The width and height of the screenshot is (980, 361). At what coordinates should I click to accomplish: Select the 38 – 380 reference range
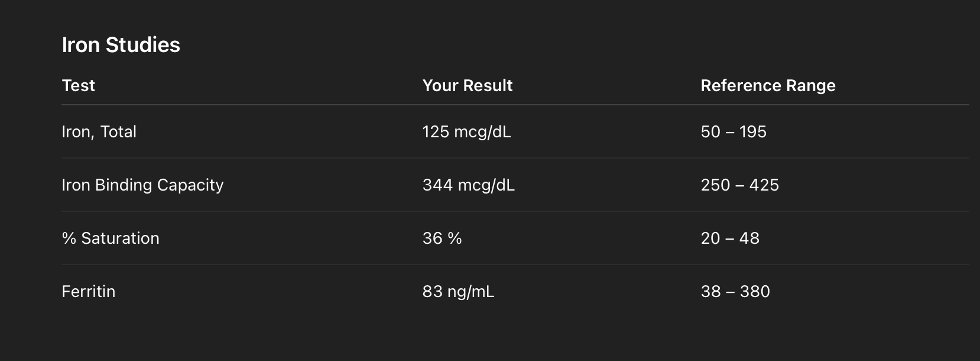point(735,292)
